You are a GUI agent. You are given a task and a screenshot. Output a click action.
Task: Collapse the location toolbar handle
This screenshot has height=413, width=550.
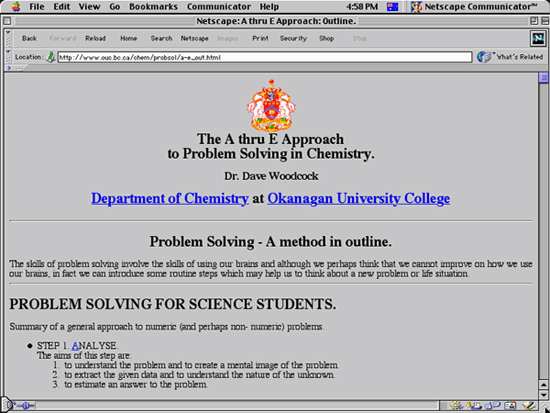click(8, 56)
